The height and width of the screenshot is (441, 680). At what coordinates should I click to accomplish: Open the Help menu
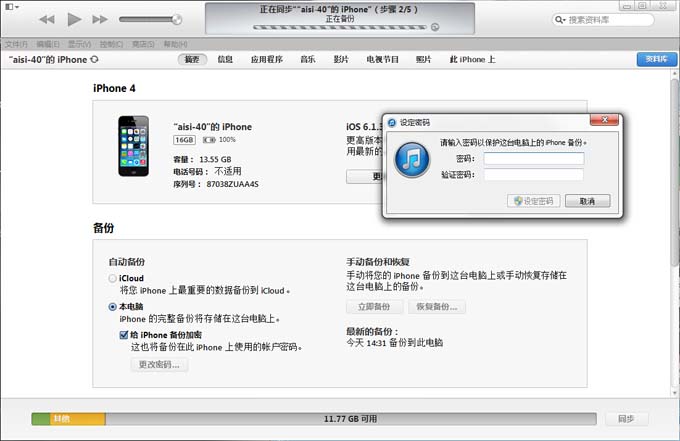[x=175, y=44]
